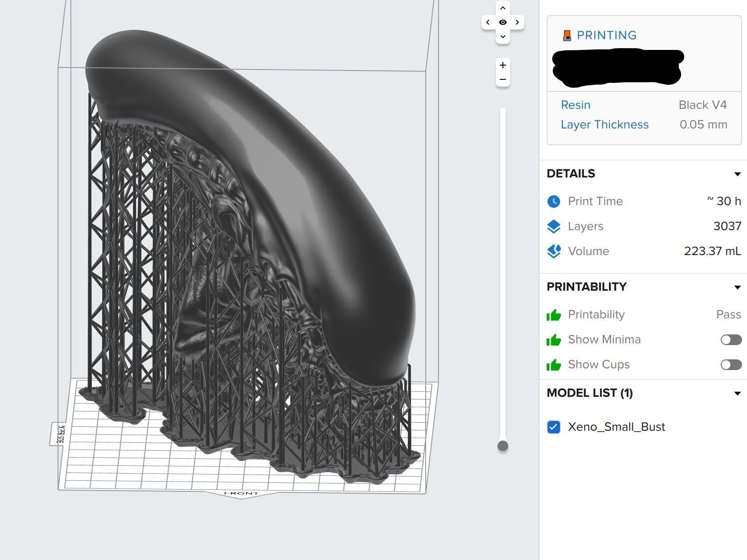747x560 pixels.
Task: Zoom out with the minus button
Action: pyautogui.click(x=503, y=80)
